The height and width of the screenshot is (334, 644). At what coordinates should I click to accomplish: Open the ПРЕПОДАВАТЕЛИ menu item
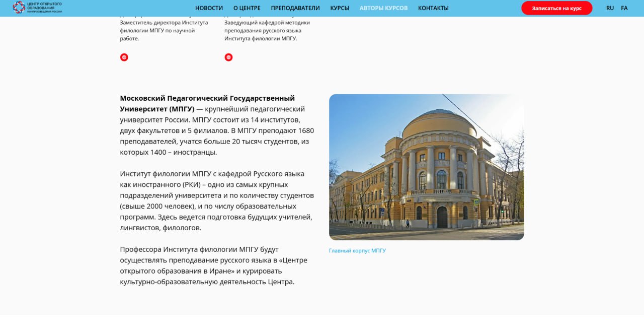tap(295, 8)
